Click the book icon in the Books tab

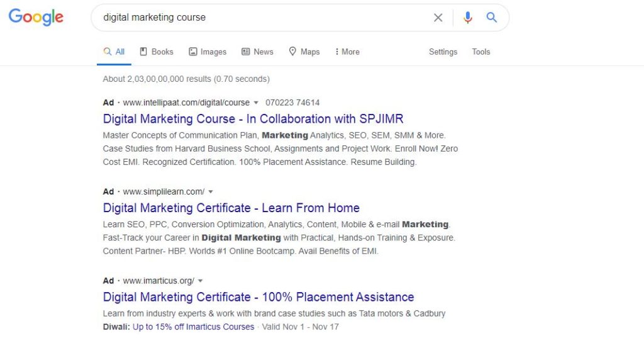pyautogui.click(x=143, y=52)
